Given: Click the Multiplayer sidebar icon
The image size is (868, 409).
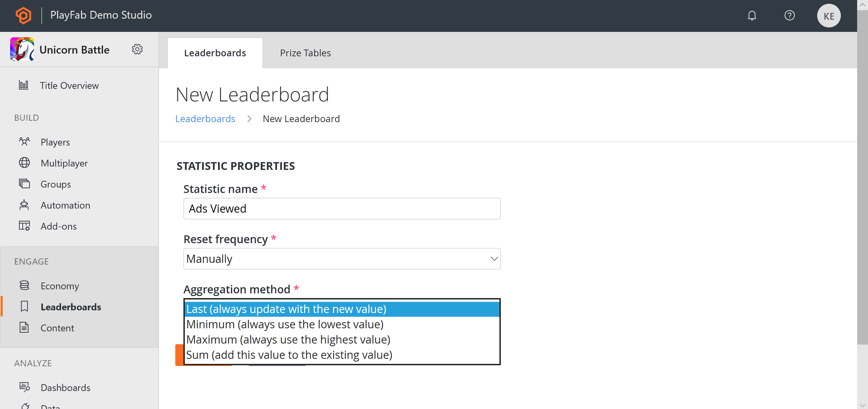Looking at the screenshot, I should point(24,163).
